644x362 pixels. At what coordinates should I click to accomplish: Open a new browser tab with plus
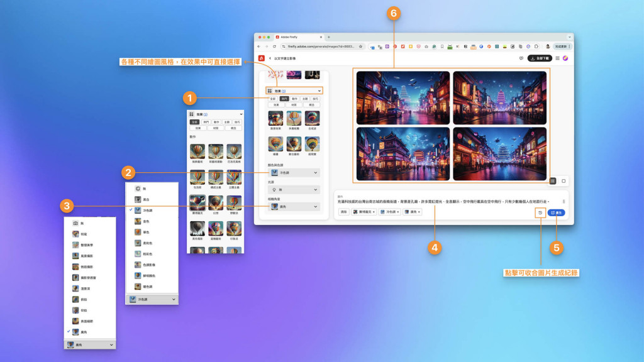pos(328,37)
